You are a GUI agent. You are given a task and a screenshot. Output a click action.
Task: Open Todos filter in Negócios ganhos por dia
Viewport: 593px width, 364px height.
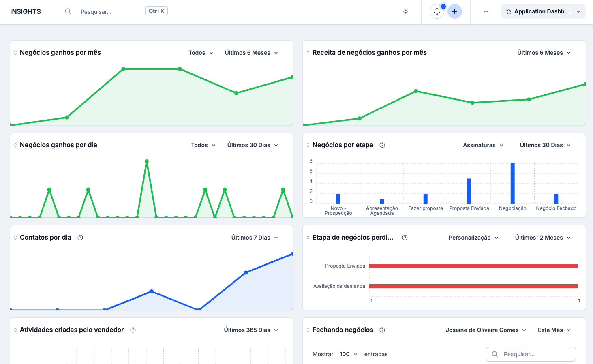[203, 145]
